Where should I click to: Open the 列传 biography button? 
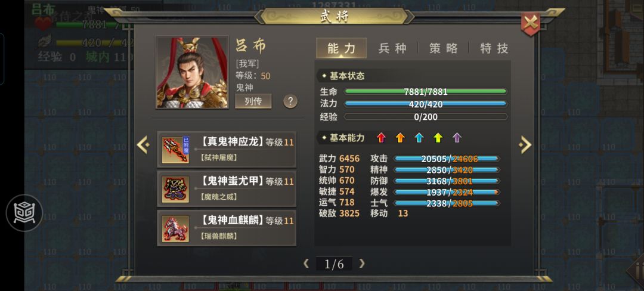click(253, 101)
